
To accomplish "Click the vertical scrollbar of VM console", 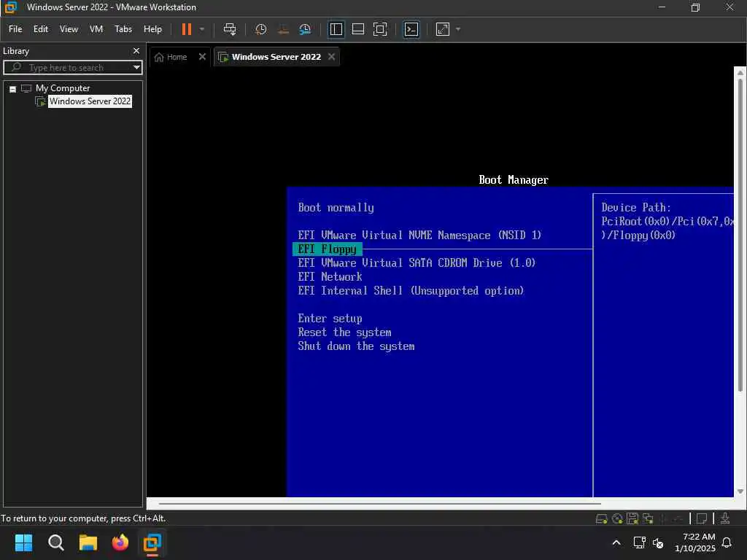I will coord(740,236).
